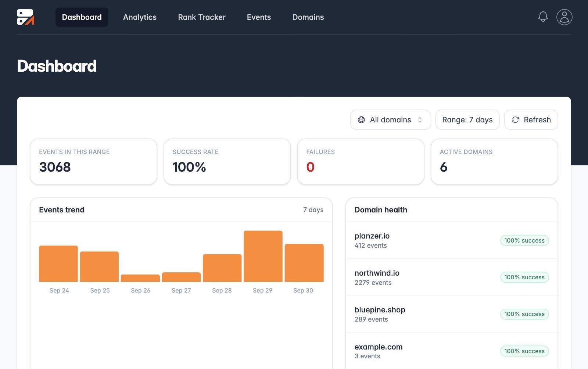Open notifications bell icon
The width and height of the screenshot is (588, 369).
(x=543, y=17)
